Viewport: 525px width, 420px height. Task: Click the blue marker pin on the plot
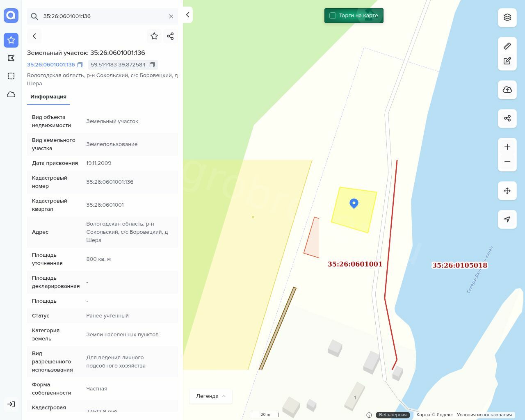[354, 203]
